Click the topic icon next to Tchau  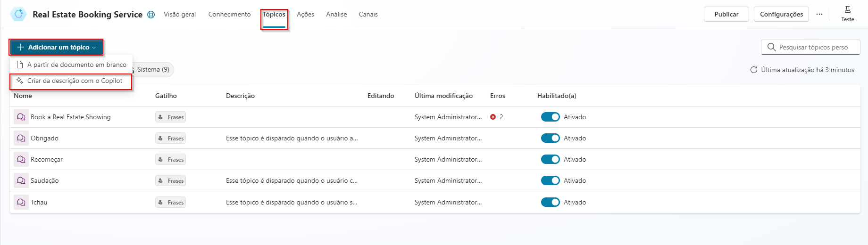click(21, 202)
